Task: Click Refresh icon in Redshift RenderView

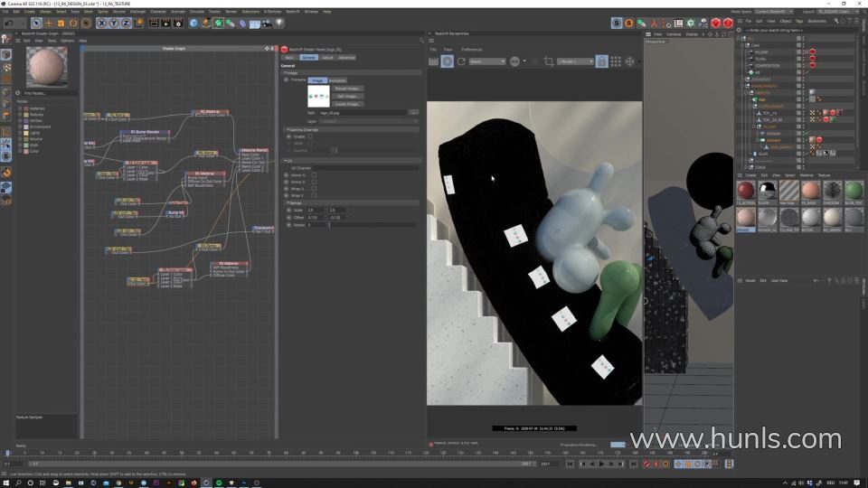Action: pos(461,61)
